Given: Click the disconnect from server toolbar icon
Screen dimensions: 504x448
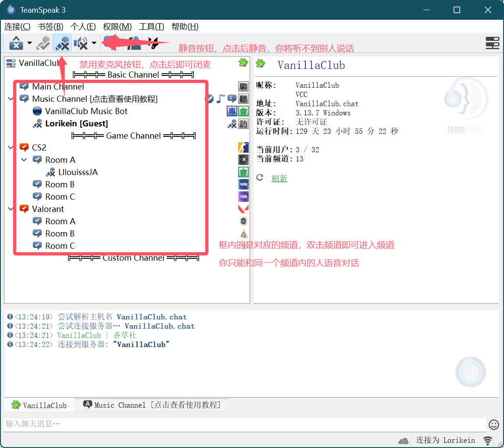Looking at the screenshot, I should (x=16, y=43).
